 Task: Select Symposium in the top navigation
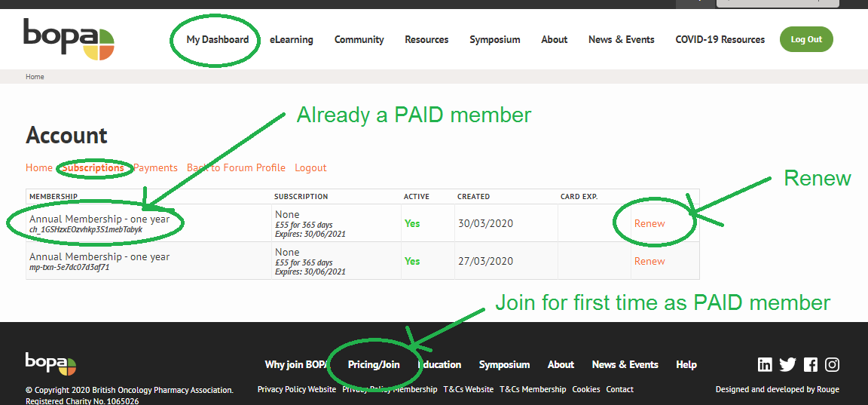tap(495, 39)
